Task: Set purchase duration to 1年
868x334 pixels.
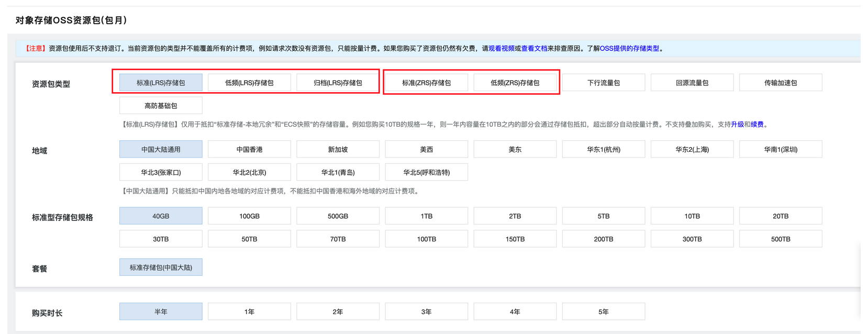Action: (249, 311)
